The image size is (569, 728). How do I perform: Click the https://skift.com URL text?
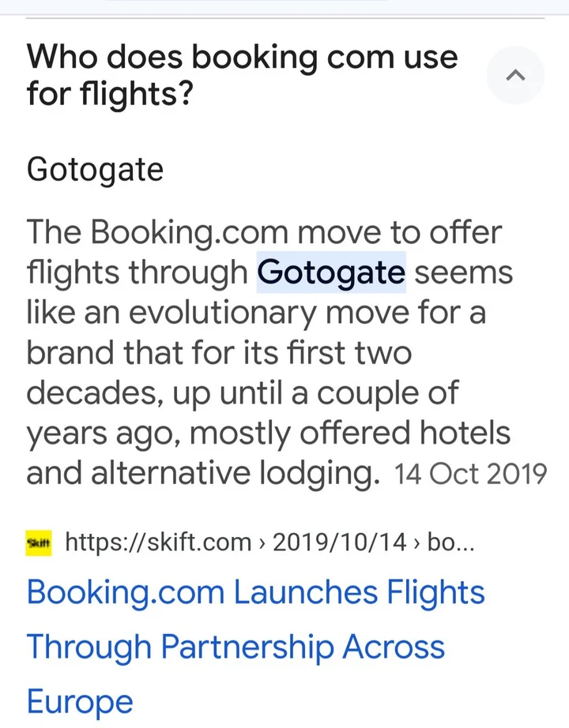tap(158, 542)
